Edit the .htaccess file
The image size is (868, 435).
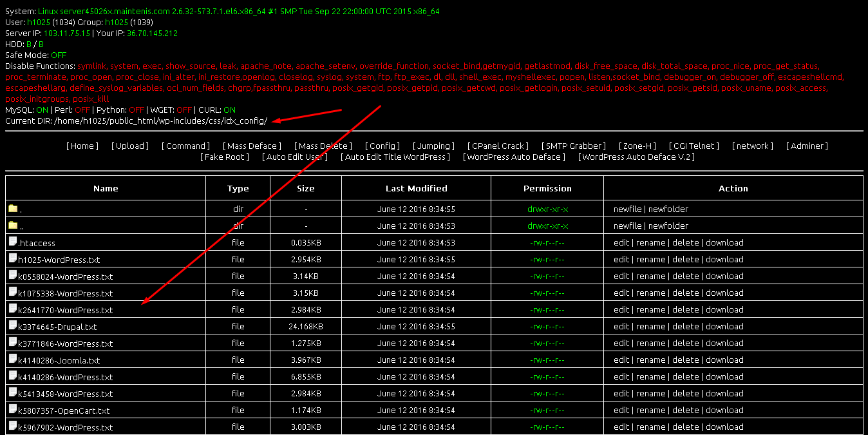pyautogui.click(x=621, y=242)
